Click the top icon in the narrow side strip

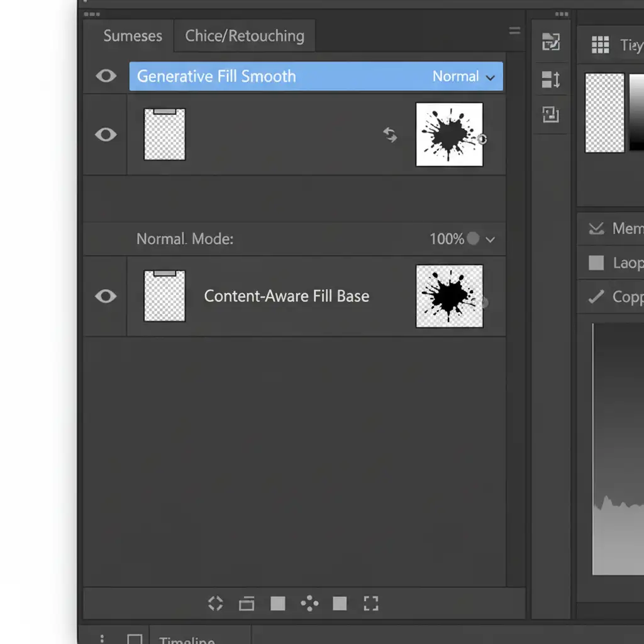tap(551, 42)
